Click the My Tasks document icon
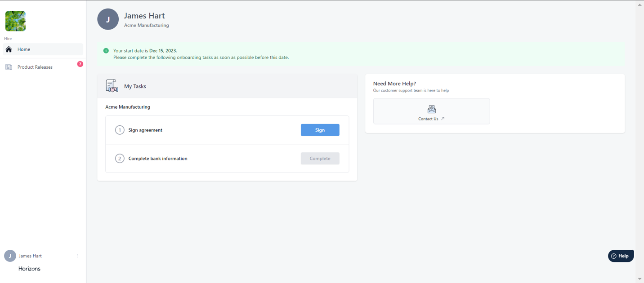Image resolution: width=644 pixels, height=283 pixels. (x=112, y=86)
